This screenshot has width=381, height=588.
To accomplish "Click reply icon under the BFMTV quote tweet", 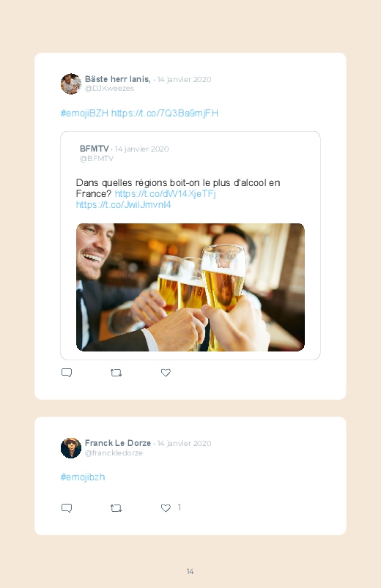I will click(67, 373).
